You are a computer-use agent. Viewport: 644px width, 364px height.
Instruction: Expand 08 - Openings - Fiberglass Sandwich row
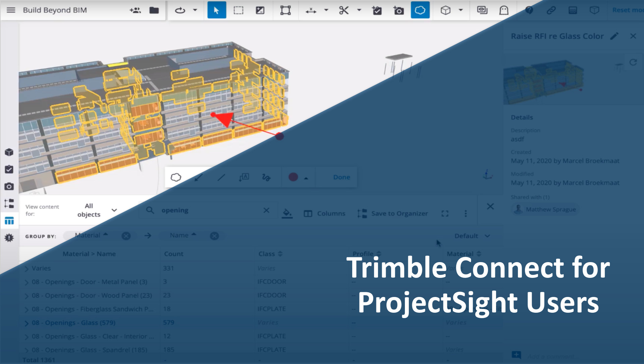(26, 309)
